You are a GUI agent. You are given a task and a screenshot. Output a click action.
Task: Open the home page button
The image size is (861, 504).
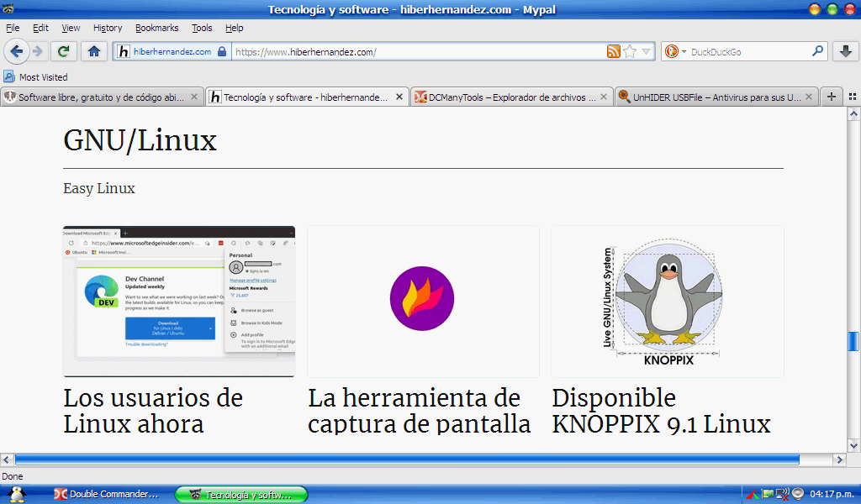[94, 51]
